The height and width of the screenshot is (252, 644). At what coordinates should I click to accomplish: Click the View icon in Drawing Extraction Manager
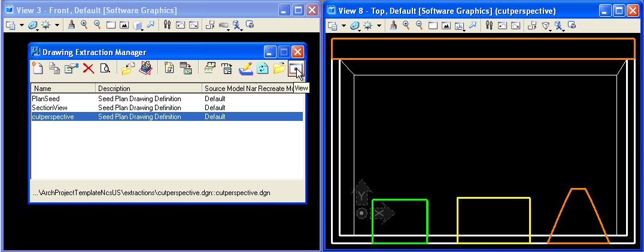coord(296,68)
